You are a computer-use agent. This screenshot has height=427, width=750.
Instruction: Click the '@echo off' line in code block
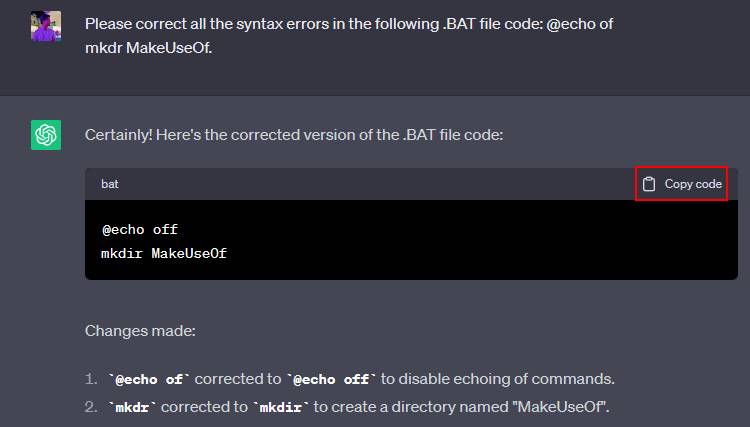(139, 229)
